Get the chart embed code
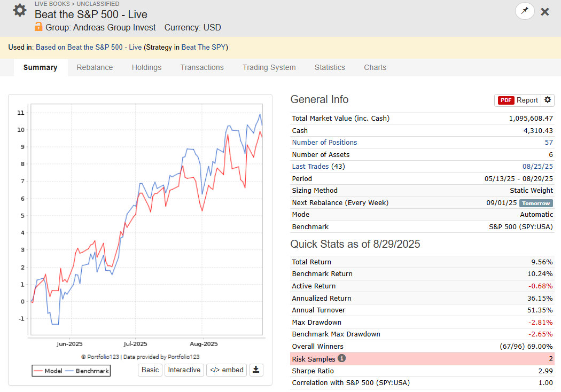 [227, 370]
